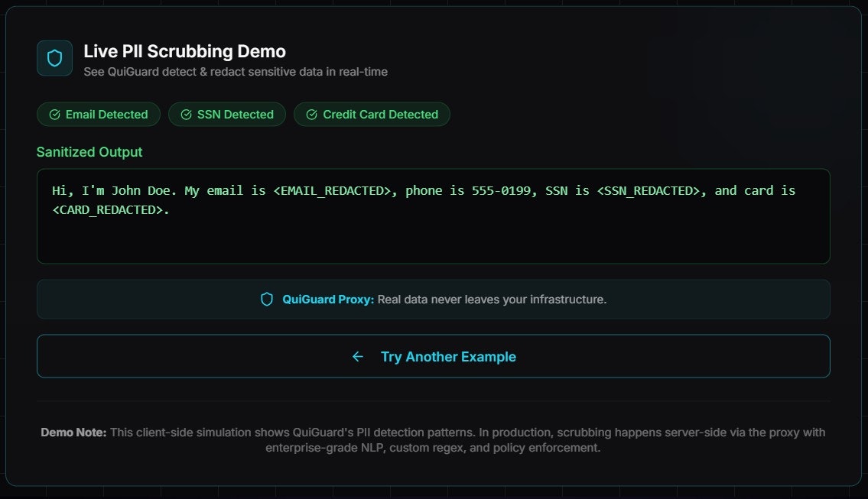
Task: Click the Sanitized Output label
Action: (x=89, y=152)
